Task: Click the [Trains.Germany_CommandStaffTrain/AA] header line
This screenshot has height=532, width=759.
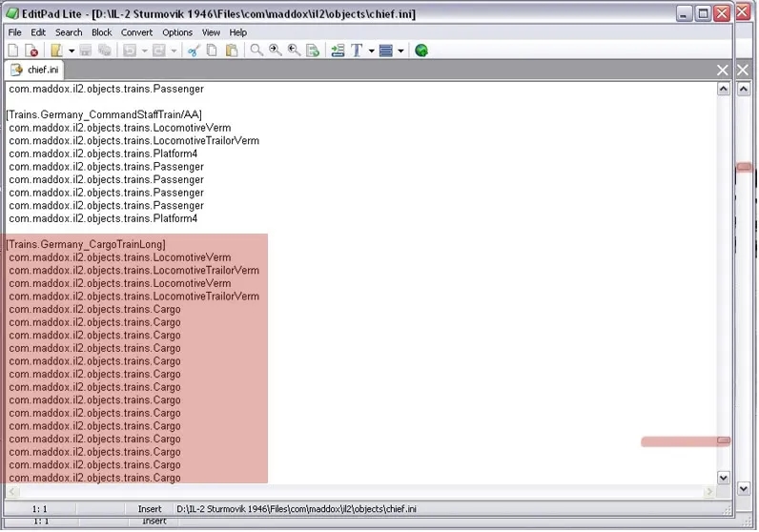Action: pyautogui.click(x=104, y=114)
